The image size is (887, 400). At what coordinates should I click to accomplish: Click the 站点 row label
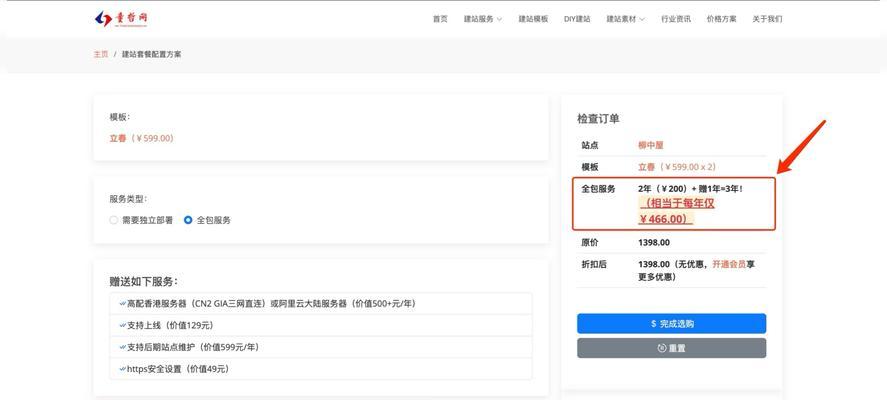tap(590, 145)
